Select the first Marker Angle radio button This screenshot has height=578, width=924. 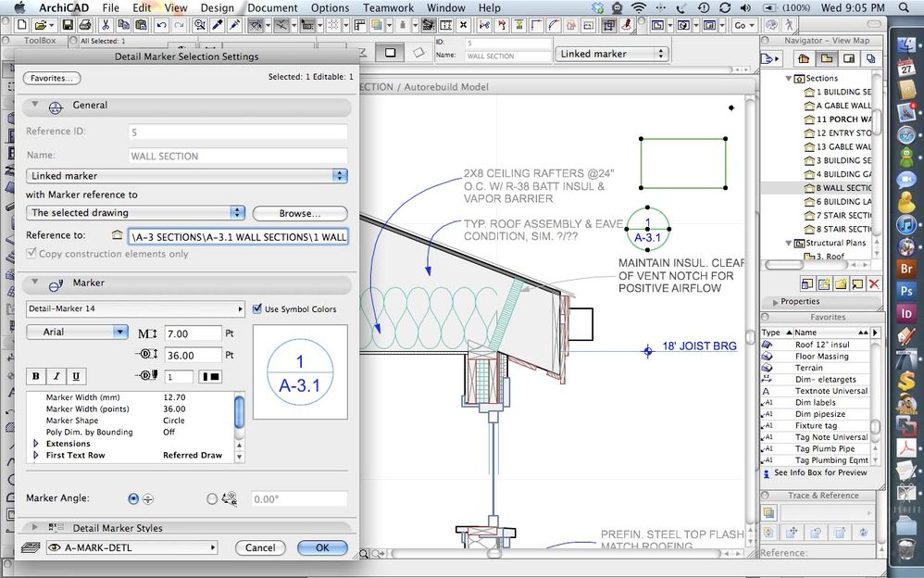coord(133,499)
